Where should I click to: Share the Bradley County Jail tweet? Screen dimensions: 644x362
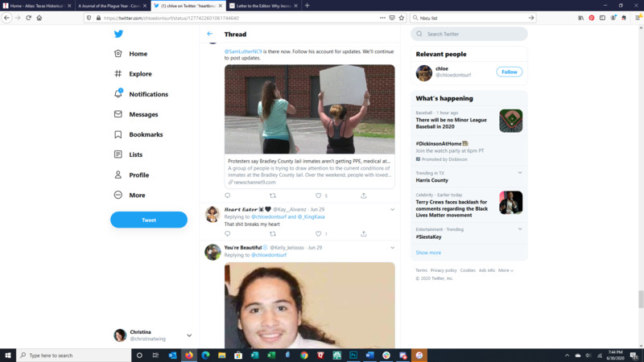click(x=363, y=195)
